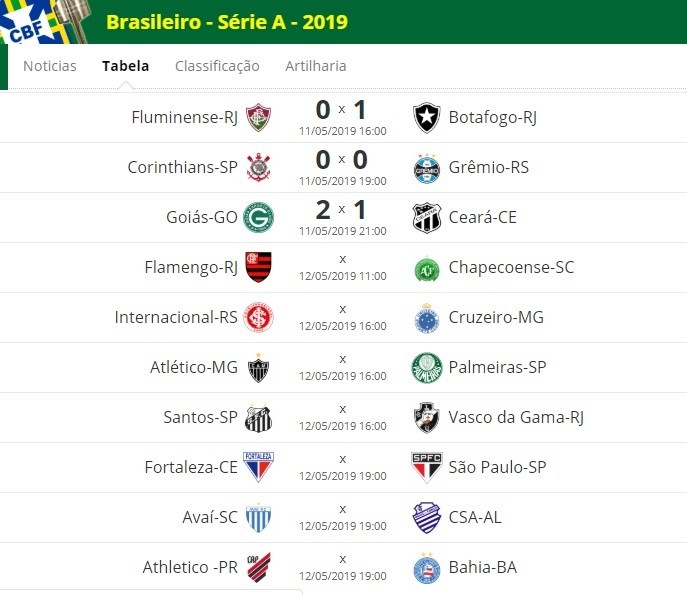The width and height of the screenshot is (687, 595).
Task: Click the Goiás-GO green crest
Action: 259,217
